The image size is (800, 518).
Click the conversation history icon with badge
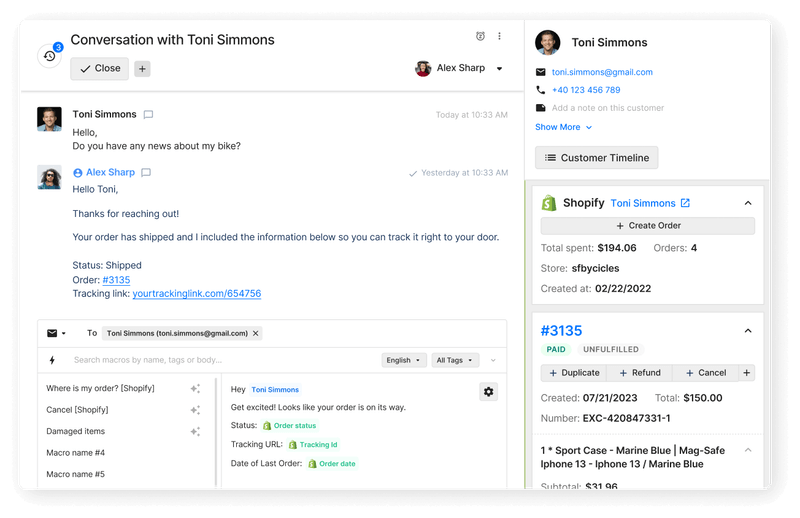click(x=49, y=56)
